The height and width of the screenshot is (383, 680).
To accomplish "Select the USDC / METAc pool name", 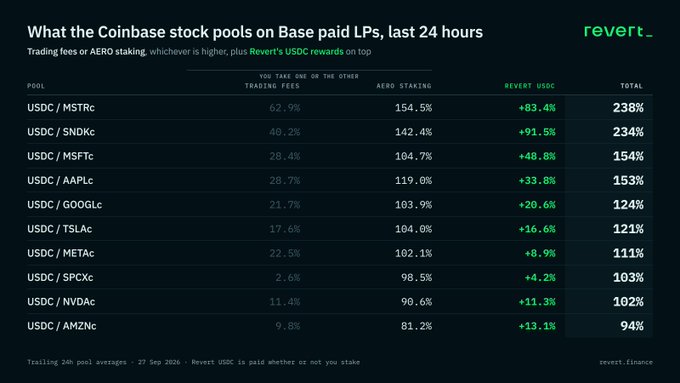I will (61, 253).
